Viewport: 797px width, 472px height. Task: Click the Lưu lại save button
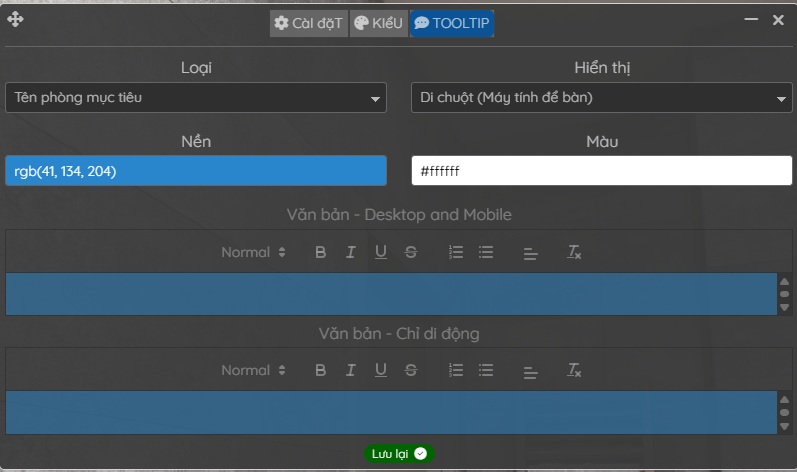tap(399, 454)
